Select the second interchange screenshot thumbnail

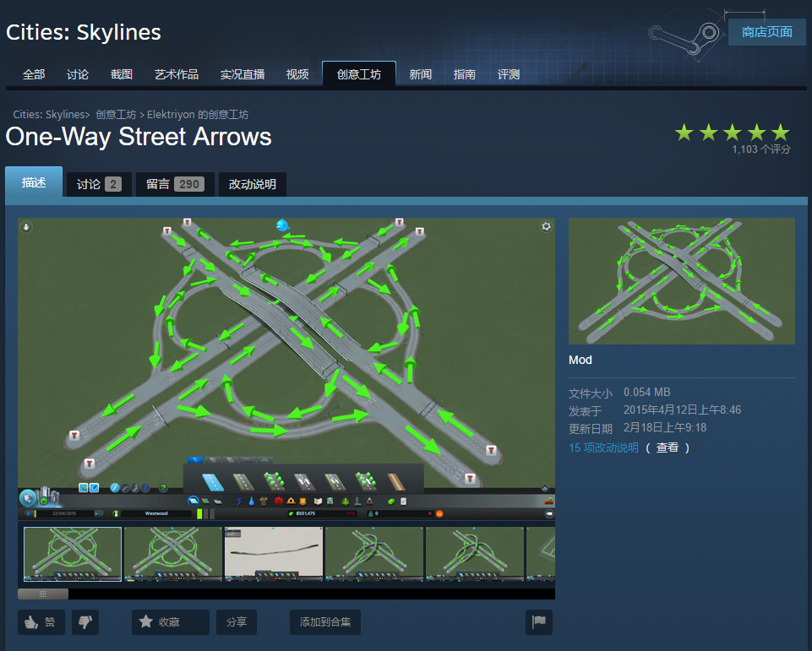(173, 554)
